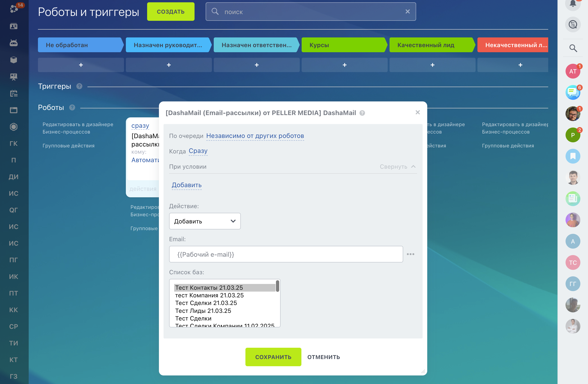Click help icon beside DashaMail title

click(362, 113)
